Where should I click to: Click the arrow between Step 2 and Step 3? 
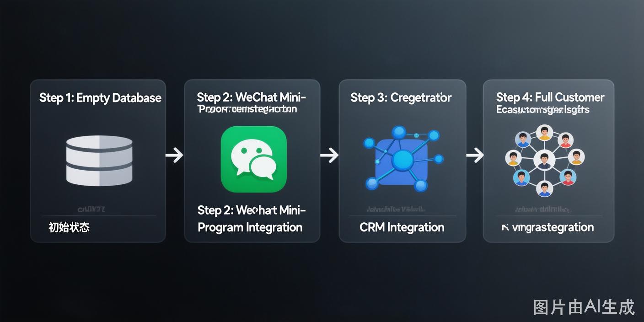pyautogui.click(x=329, y=156)
